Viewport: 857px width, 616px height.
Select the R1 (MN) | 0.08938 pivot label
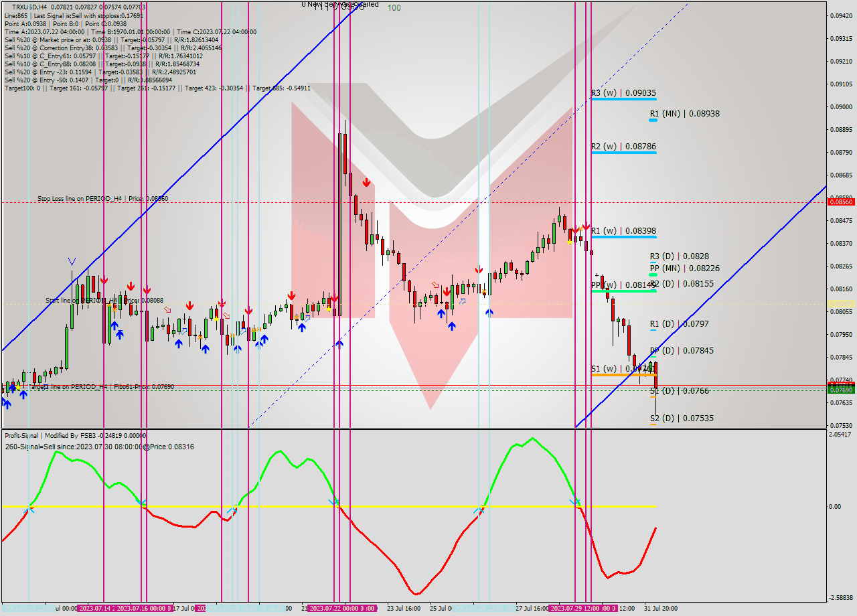[684, 113]
